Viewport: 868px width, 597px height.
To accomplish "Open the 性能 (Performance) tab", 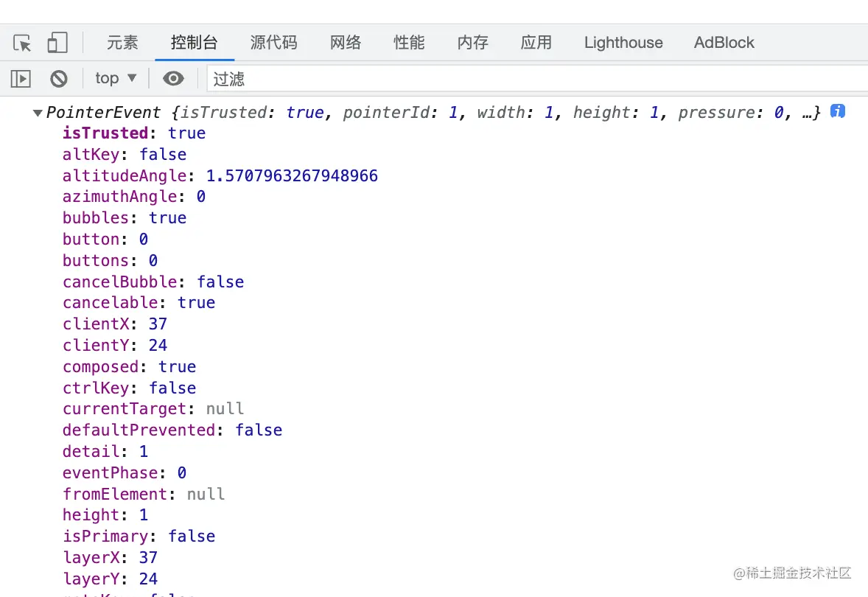I will click(x=409, y=43).
